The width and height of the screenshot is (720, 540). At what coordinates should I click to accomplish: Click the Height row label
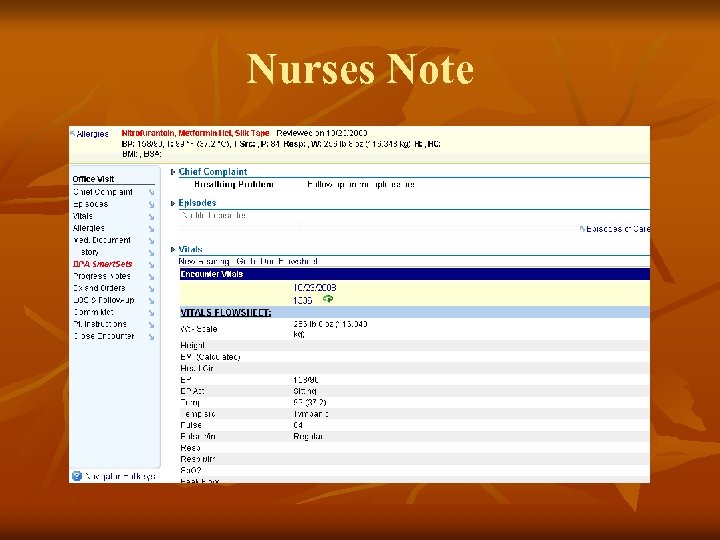tap(192, 345)
